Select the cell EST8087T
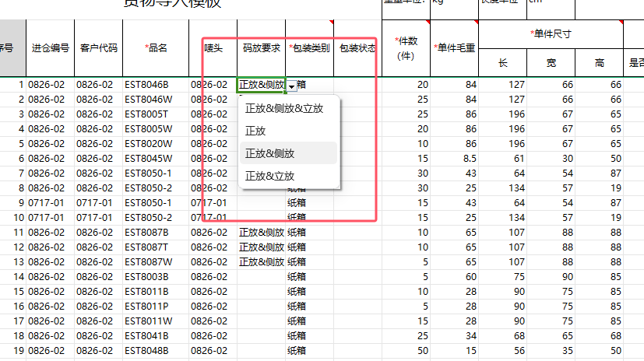The image size is (644, 361). 156,247
